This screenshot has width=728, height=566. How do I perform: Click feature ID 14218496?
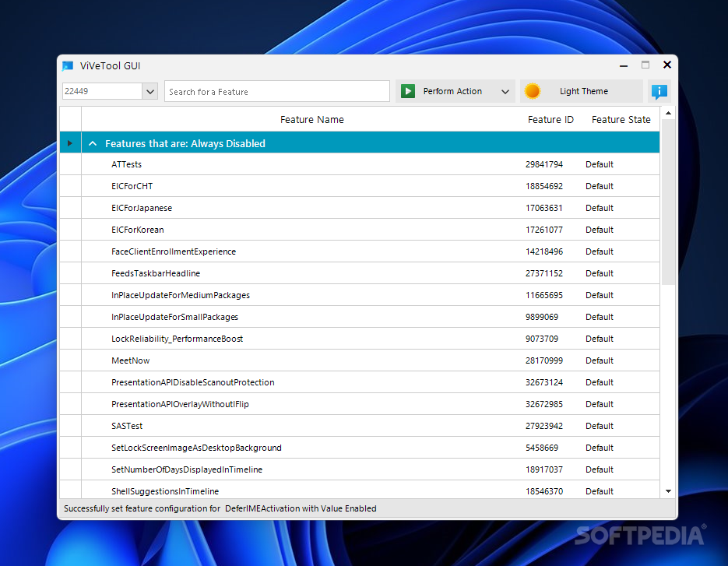click(x=544, y=251)
